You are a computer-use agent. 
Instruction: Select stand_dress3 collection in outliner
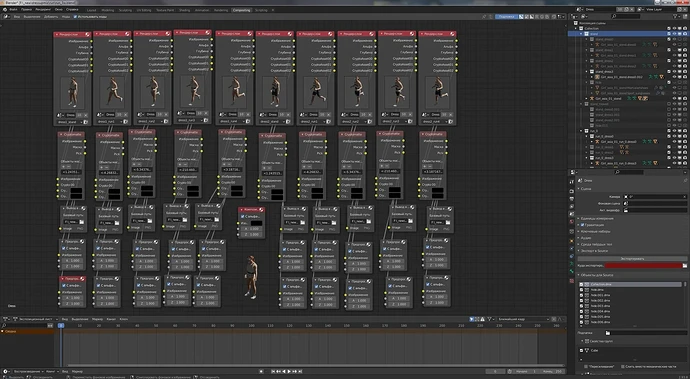click(x=604, y=71)
